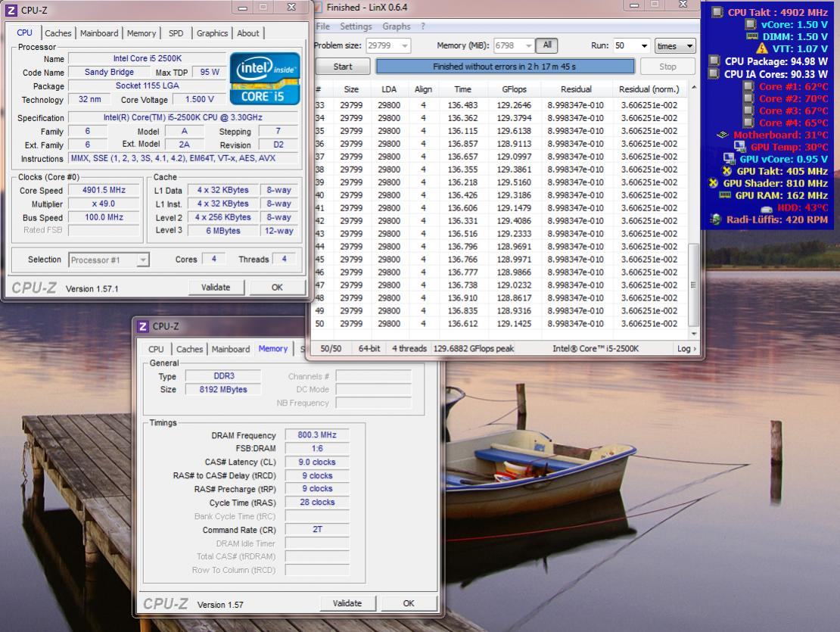Screen dimensions: 840x632
Task: Click the Core #4 temperature icon
Action: pos(748,123)
